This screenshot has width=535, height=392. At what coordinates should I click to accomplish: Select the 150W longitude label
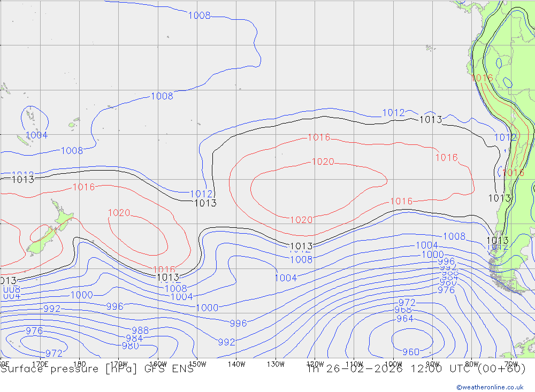(x=197, y=364)
